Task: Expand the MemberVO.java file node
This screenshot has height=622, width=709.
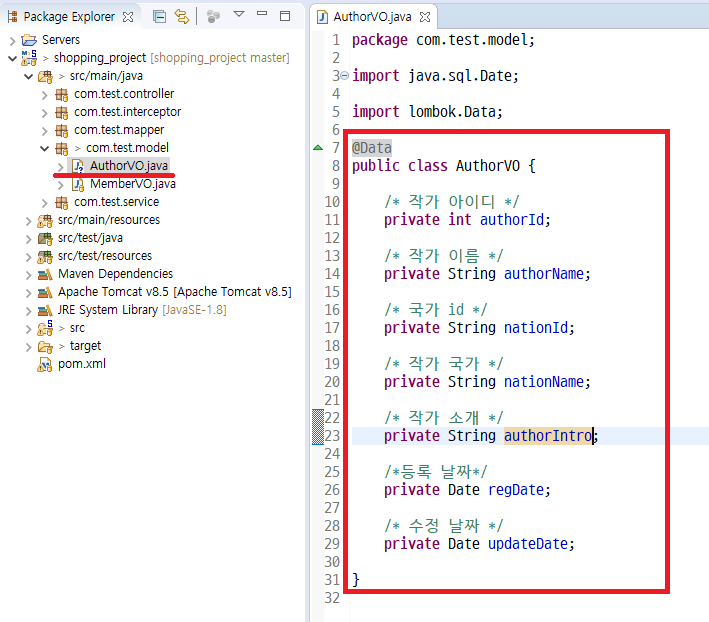Action: tap(61, 185)
